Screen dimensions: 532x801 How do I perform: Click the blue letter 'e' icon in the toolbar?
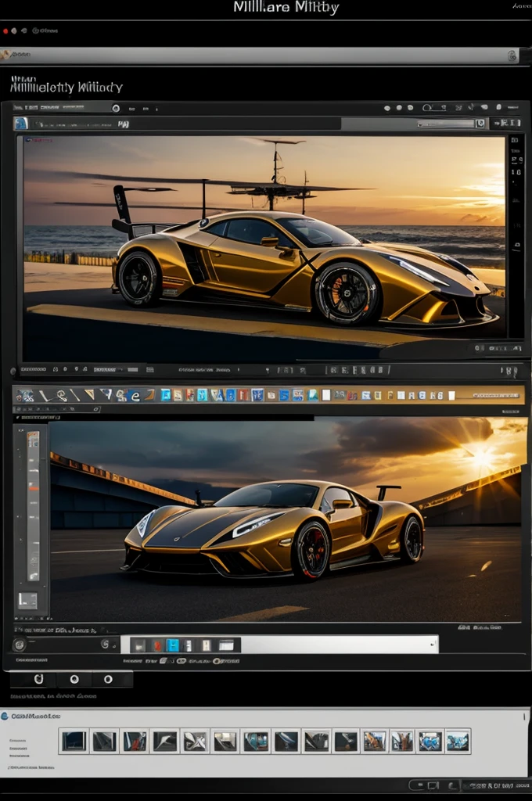[135, 395]
